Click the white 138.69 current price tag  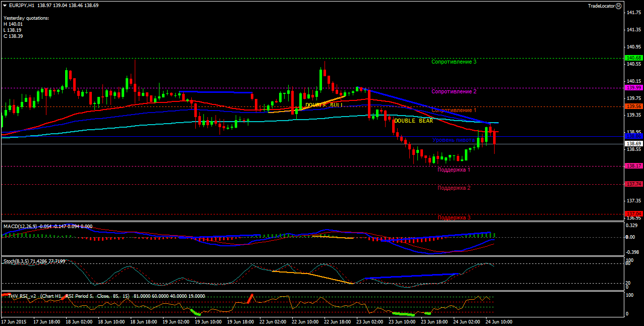(633, 144)
